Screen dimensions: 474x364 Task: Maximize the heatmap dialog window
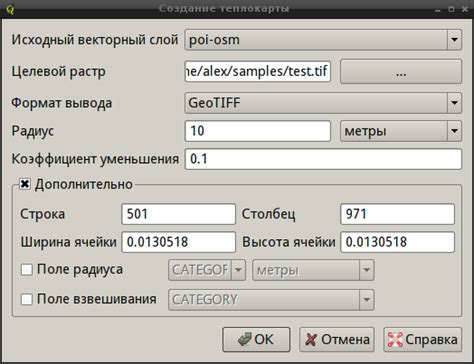[x=451, y=9]
